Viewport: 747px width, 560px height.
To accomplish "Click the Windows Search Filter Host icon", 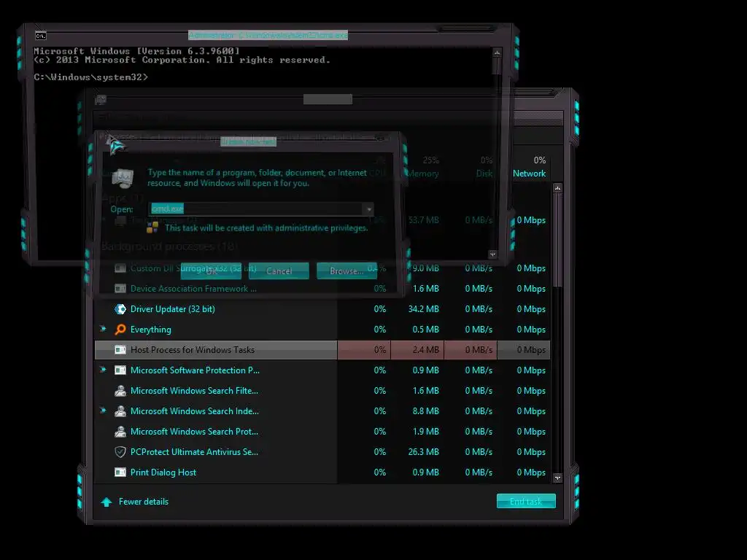I will (120, 391).
